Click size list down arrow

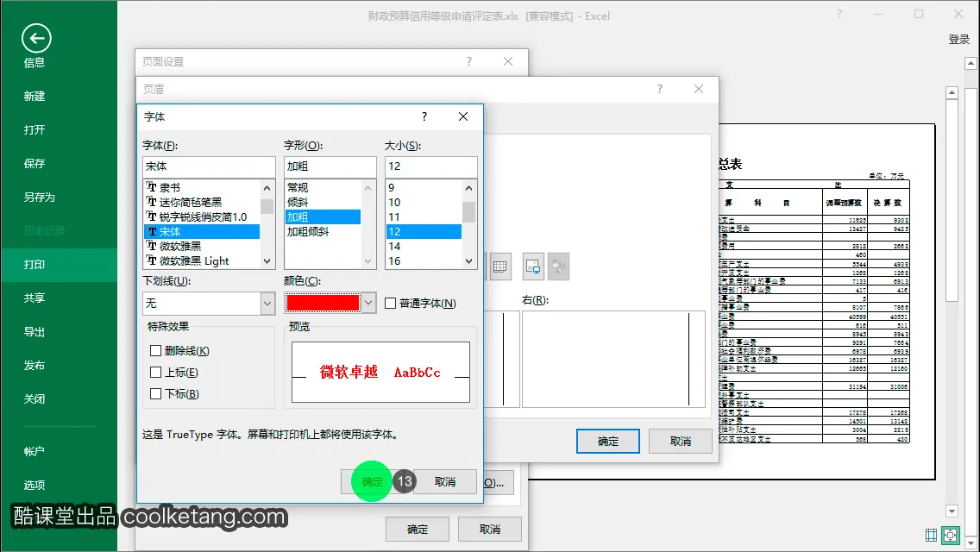point(468,261)
